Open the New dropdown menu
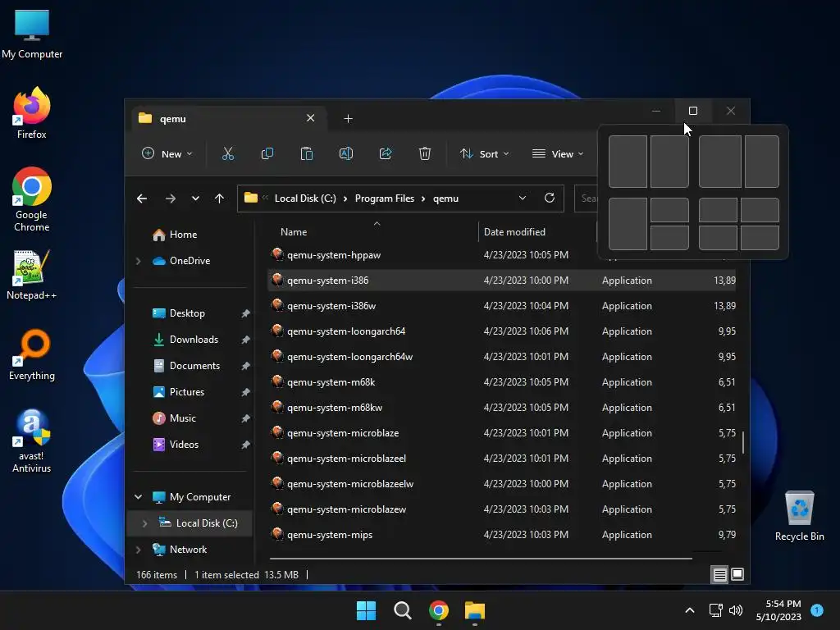This screenshot has height=630, width=840. (x=167, y=153)
